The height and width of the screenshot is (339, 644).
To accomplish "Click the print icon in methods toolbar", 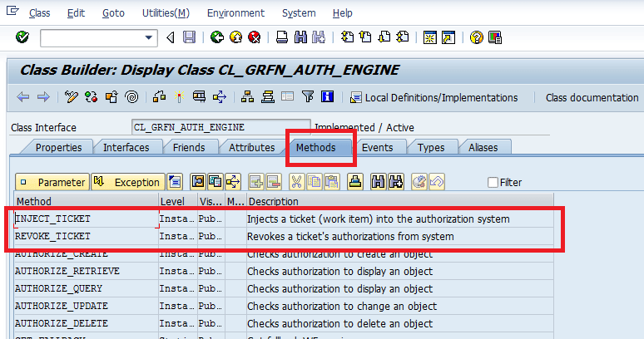I will point(354,182).
